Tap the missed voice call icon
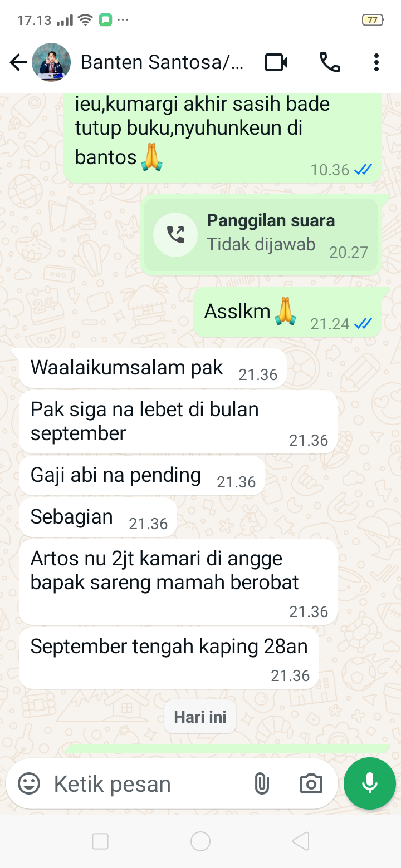The image size is (401, 868). pyautogui.click(x=175, y=235)
